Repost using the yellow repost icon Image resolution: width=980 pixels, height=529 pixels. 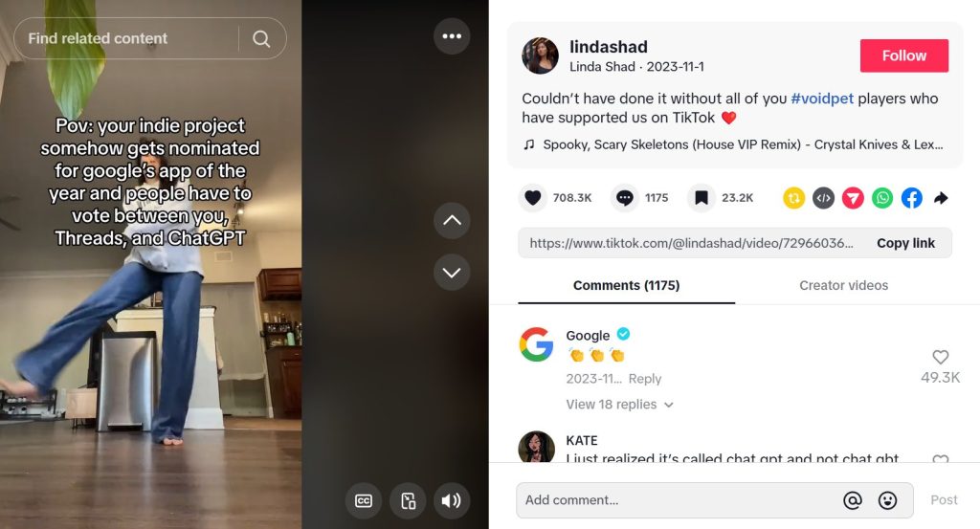pyautogui.click(x=793, y=198)
